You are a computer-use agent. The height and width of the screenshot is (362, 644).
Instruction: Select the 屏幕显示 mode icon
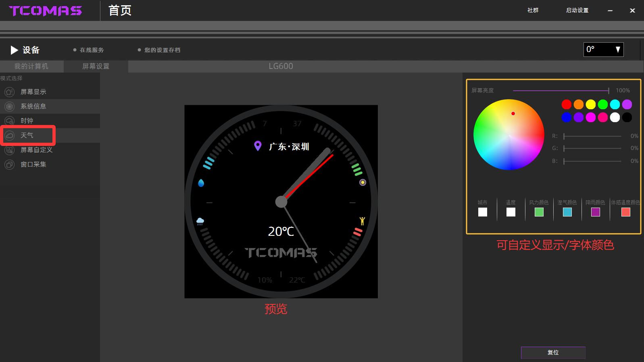coord(10,92)
